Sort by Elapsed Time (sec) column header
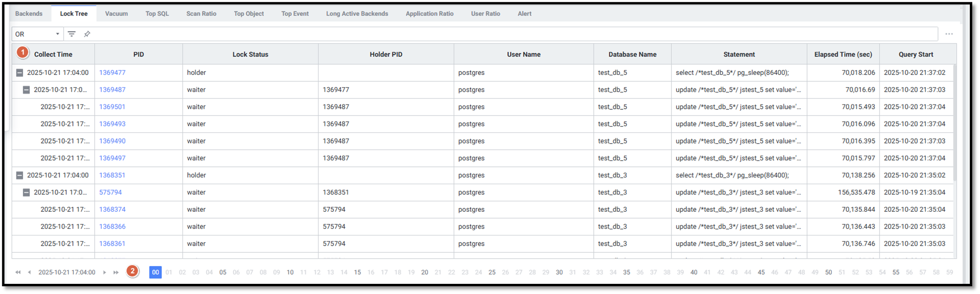 (x=843, y=54)
